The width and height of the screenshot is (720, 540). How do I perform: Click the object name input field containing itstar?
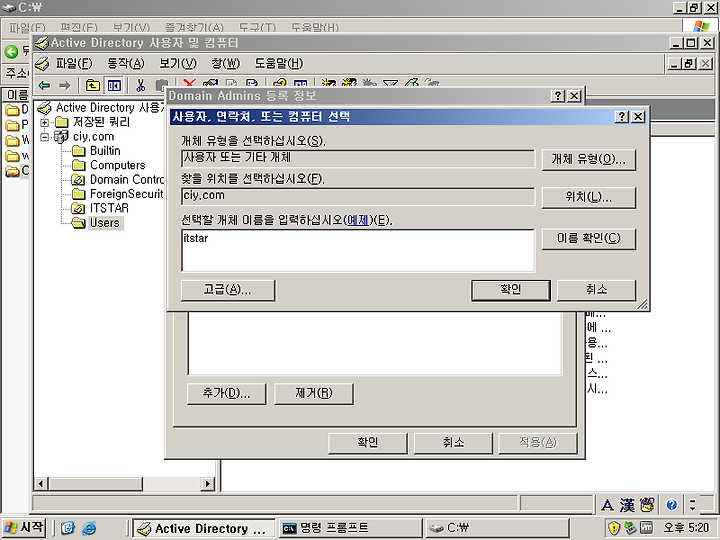pos(358,250)
